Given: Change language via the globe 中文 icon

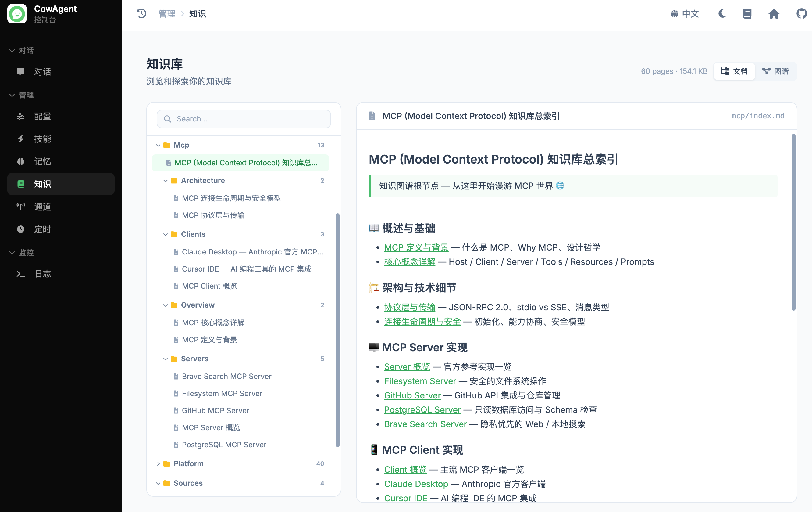Looking at the screenshot, I should [x=685, y=14].
